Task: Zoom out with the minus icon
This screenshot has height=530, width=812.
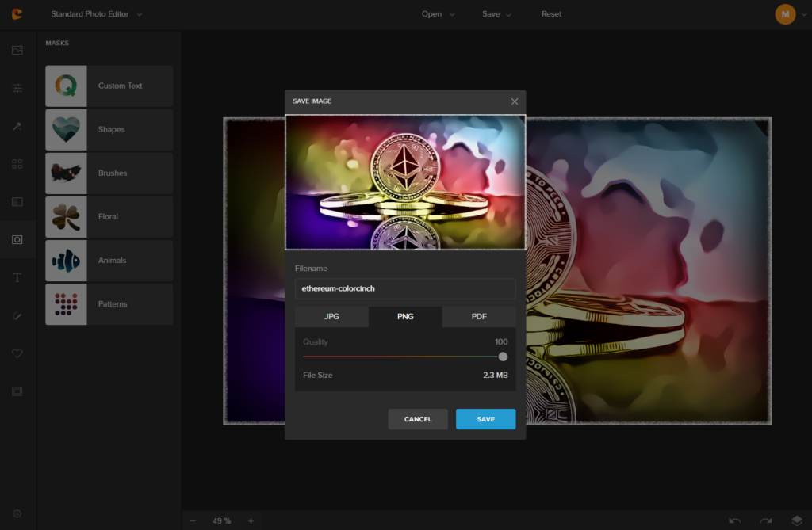Action: tap(193, 520)
